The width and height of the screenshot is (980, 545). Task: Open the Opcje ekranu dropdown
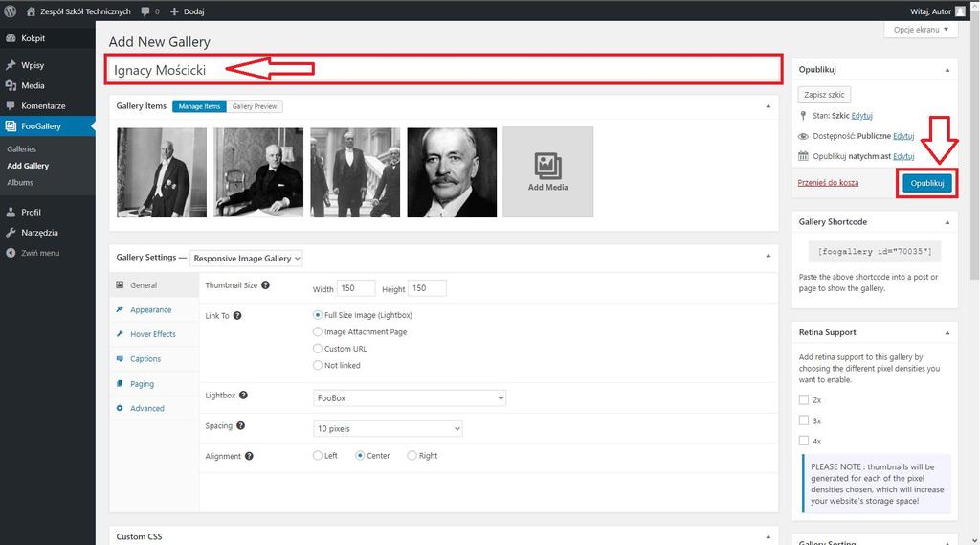pyautogui.click(x=921, y=30)
